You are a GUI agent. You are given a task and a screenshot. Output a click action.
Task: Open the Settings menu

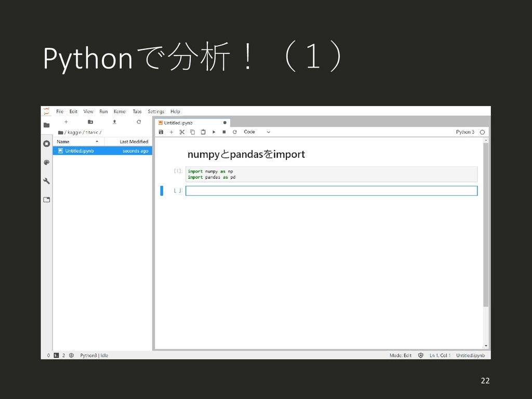click(156, 111)
